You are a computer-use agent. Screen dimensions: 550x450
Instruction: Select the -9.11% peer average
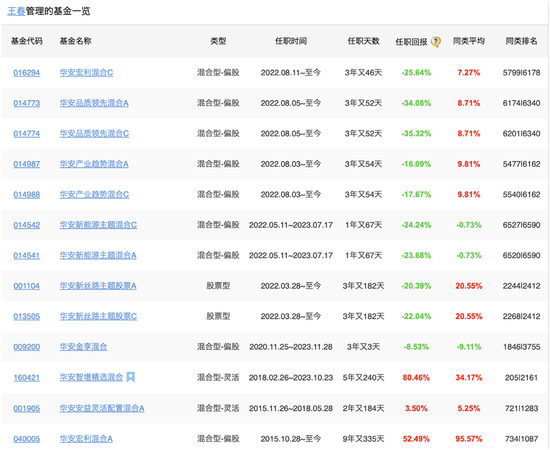(469, 348)
